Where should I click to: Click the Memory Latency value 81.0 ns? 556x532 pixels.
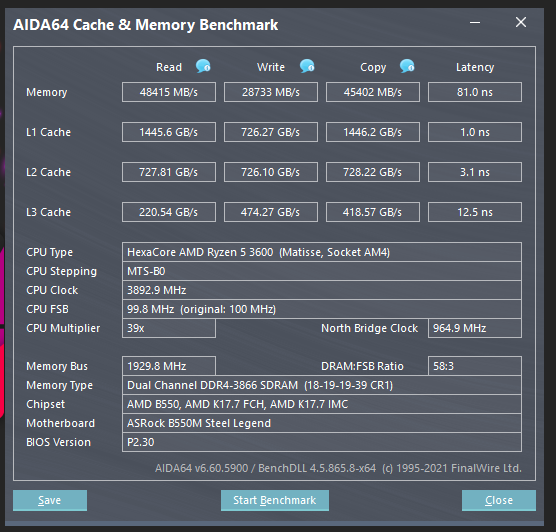click(x=475, y=92)
